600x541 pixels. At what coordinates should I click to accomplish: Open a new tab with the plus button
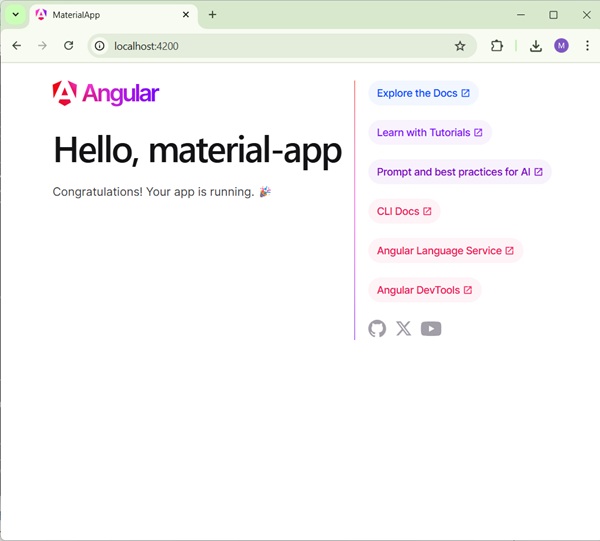(x=212, y=15)
